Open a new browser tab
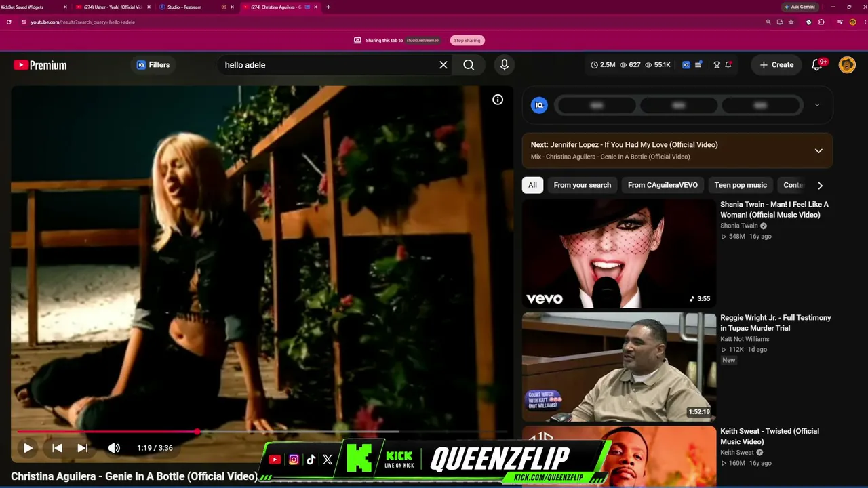This screenshot has width=868, height=488. (328, 7)
